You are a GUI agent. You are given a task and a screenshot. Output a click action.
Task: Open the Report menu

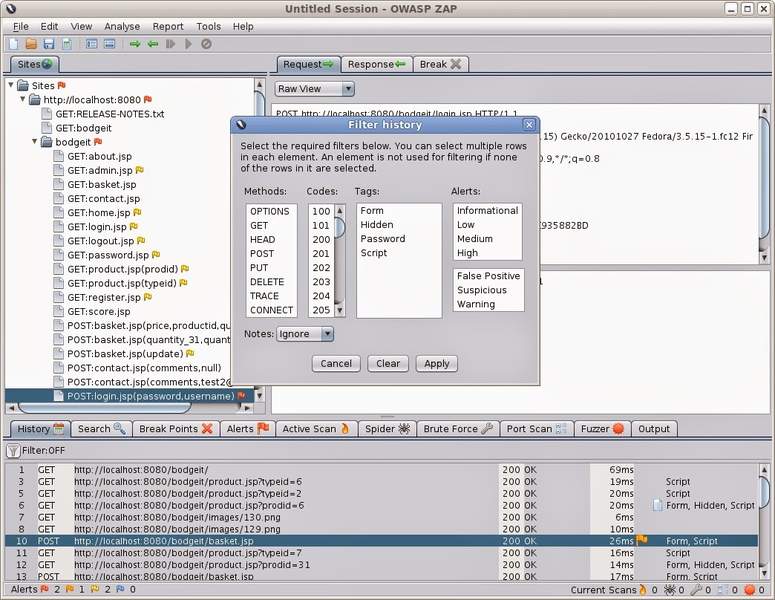click(x=168, y=26)
